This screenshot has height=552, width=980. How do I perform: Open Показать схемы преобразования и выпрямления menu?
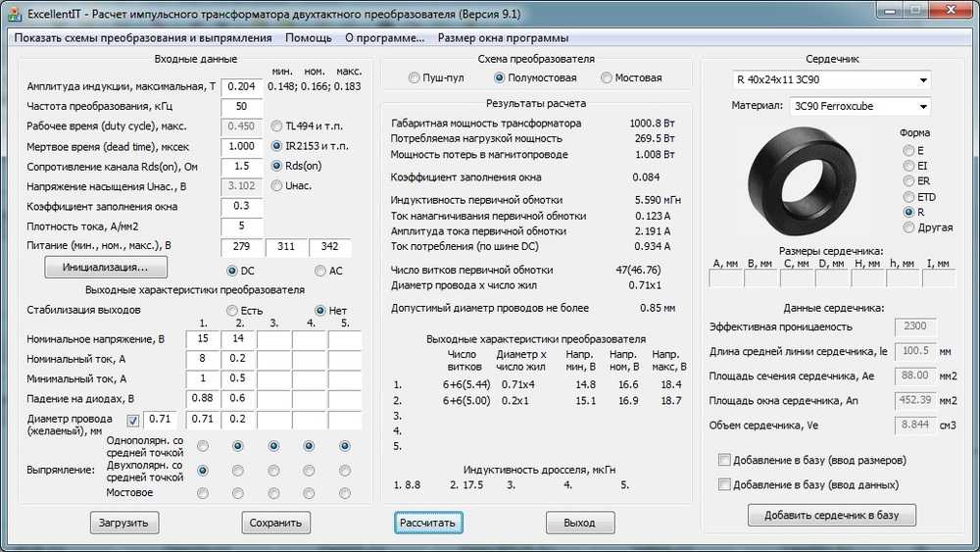143,37
